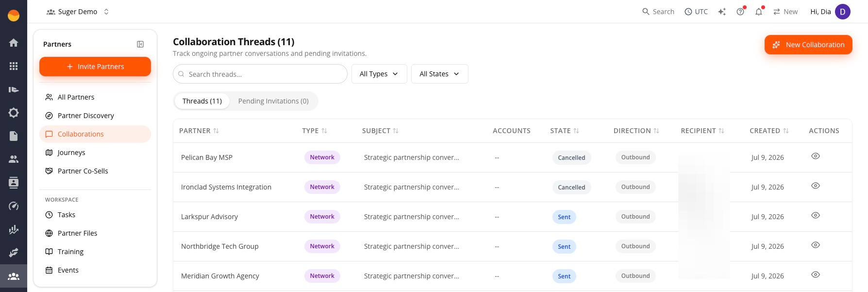Open the analytics chart icon in left rail
Viewport: 868px width, 292px height.
pyautogui.click(x=14, y=229)
